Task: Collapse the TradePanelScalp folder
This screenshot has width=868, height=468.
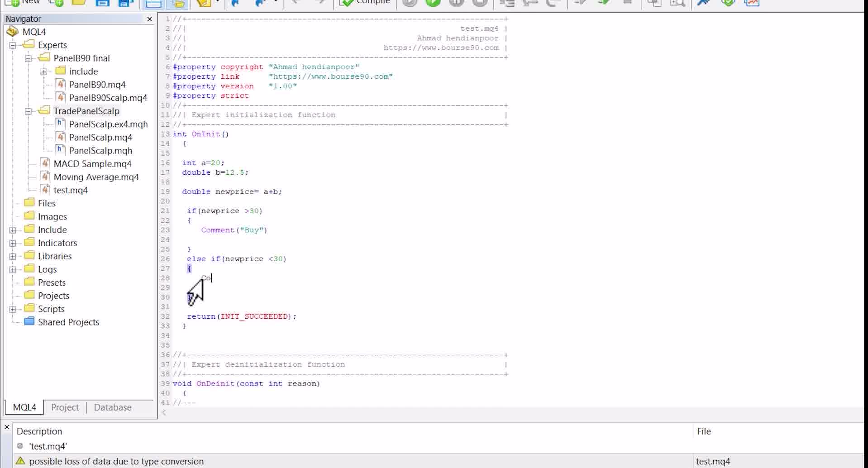Action: [x=28, y=111]
